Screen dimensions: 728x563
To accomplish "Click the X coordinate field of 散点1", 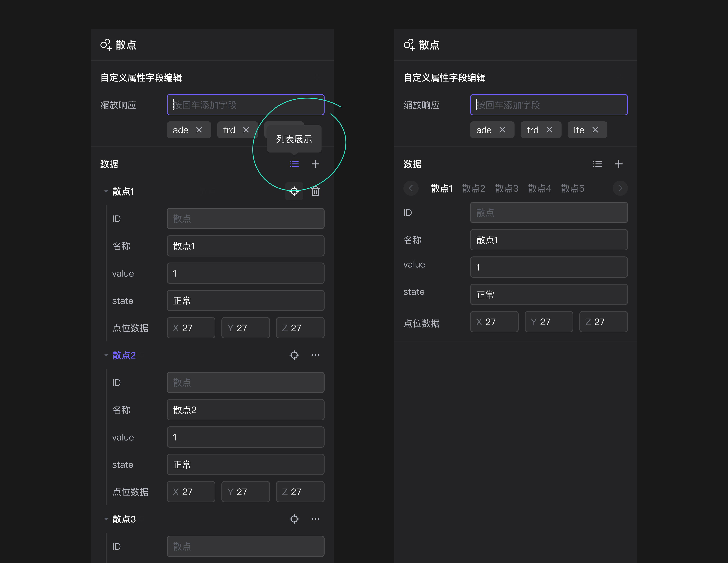I will pyautogui.click(x=191, y=328).
